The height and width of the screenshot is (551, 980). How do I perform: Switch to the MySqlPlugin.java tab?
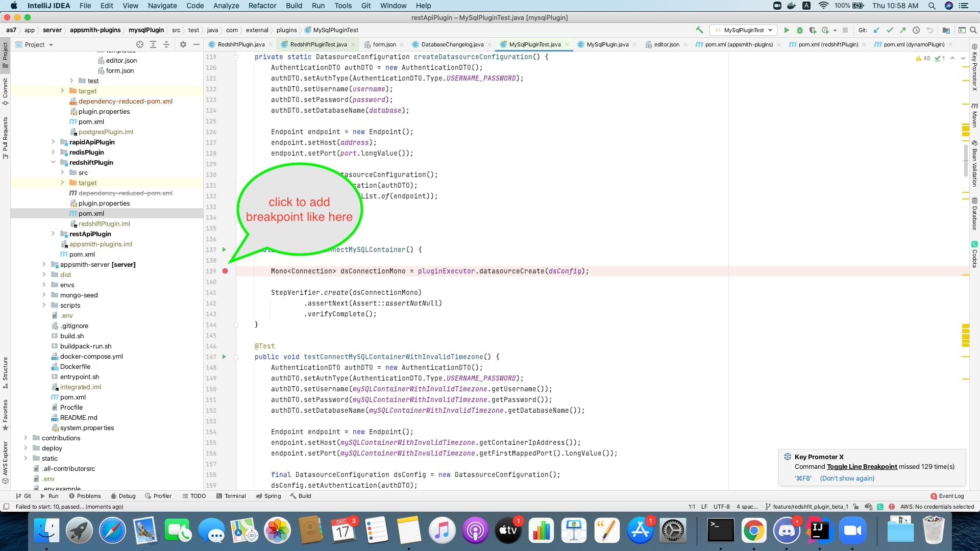pyautogui.click(x=607, y=45)
